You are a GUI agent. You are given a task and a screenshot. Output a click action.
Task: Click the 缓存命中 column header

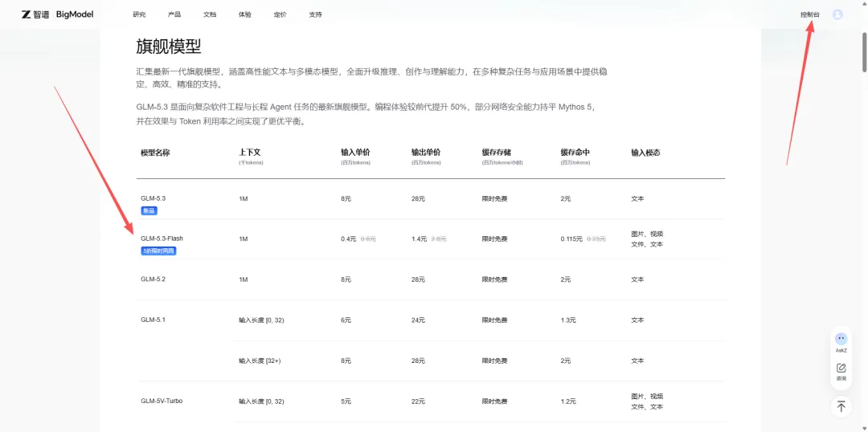pos(575,153)
